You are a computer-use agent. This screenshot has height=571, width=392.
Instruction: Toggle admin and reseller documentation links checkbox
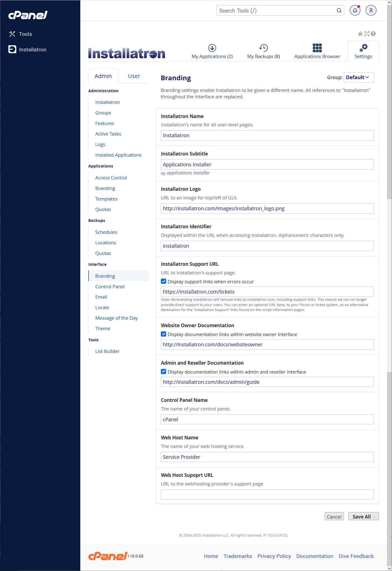(x=164, y=372)
